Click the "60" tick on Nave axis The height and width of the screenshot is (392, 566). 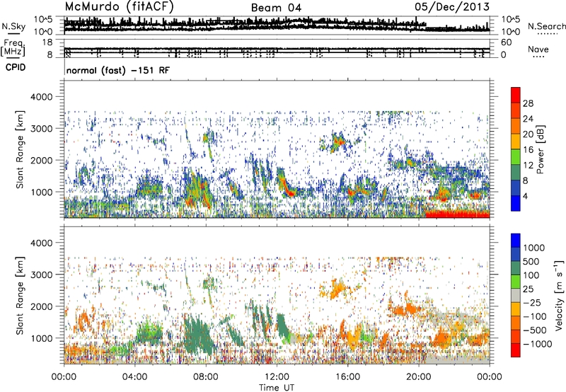(x=506, y=42)
